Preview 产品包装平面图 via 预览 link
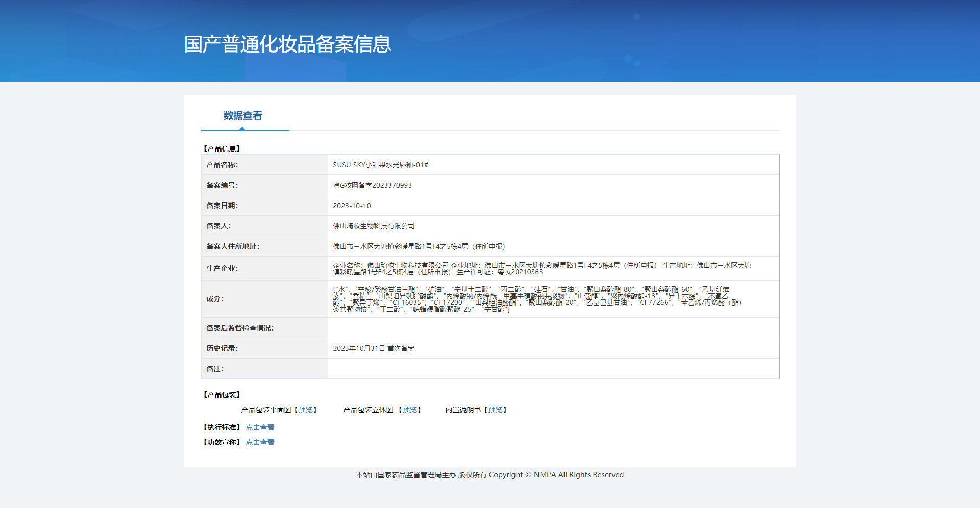 tap(305, 410)
